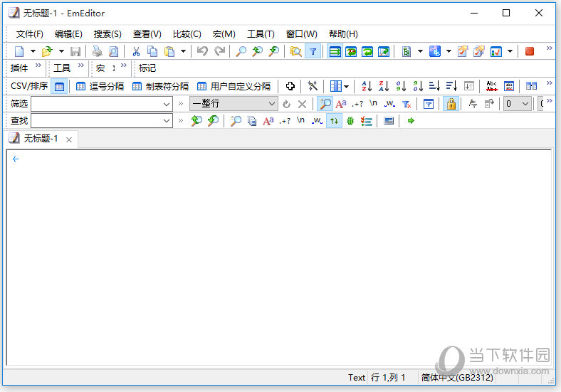The image size is (561, 392).
Task: Toggle the Filter funnel toolbar button
Action: pyautogui.click(x=313, y=51)
